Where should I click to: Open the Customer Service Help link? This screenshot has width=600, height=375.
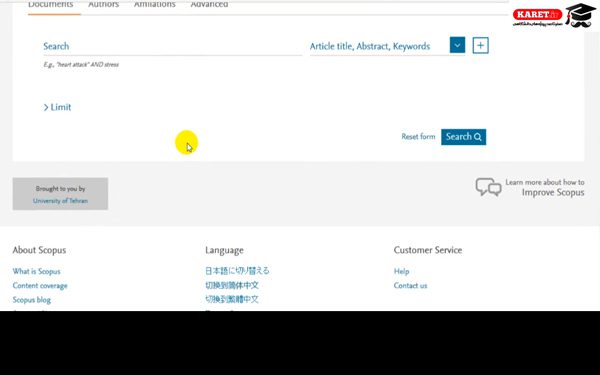pos(401,271)
